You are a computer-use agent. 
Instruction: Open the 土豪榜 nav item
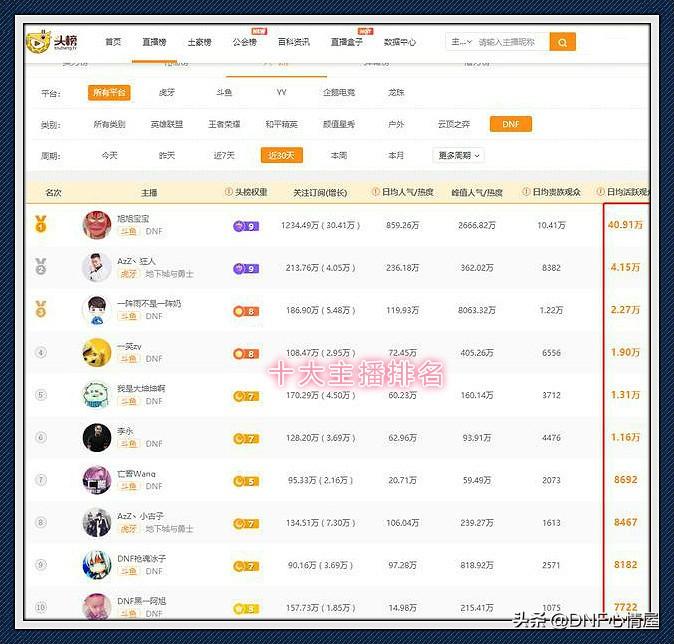pyautogui.click(x=199, y=42)
